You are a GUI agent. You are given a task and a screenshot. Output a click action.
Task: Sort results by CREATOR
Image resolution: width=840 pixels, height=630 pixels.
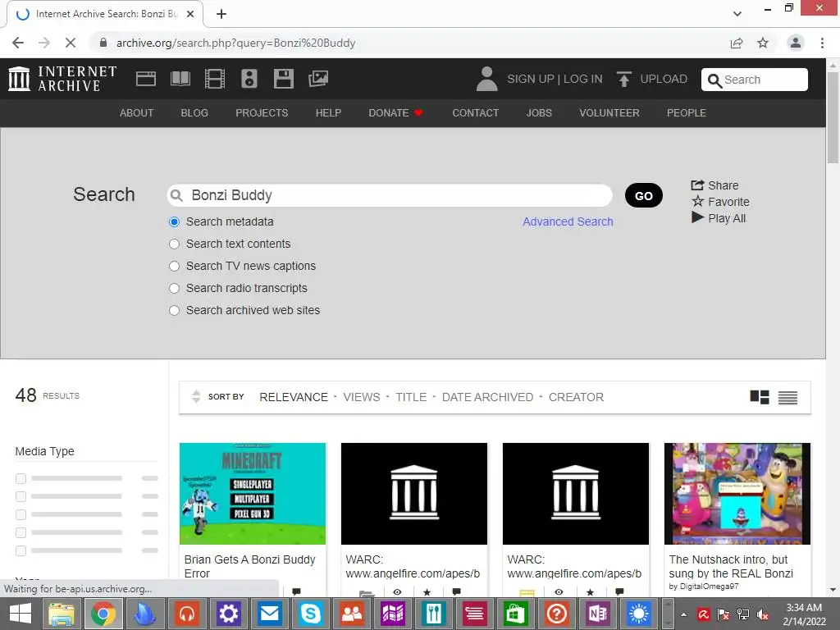coord(576,397)
